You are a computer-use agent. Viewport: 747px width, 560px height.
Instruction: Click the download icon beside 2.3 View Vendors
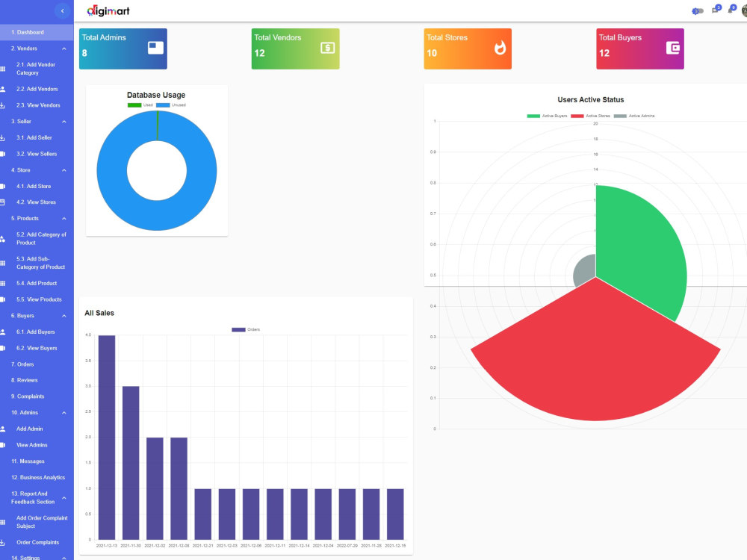(x=3, y=105)
